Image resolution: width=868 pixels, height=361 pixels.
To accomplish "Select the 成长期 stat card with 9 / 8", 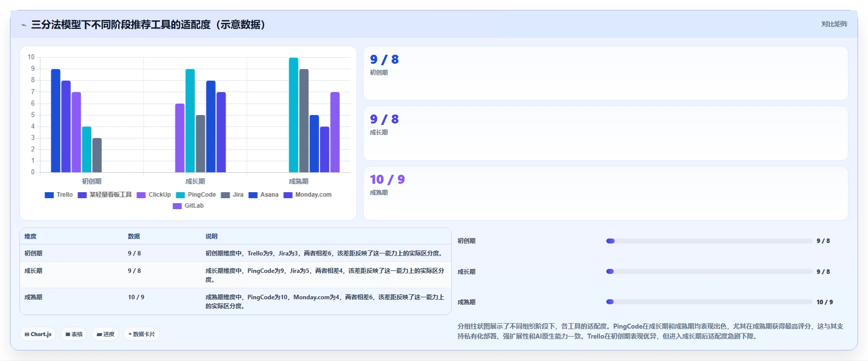I will 605,133.
